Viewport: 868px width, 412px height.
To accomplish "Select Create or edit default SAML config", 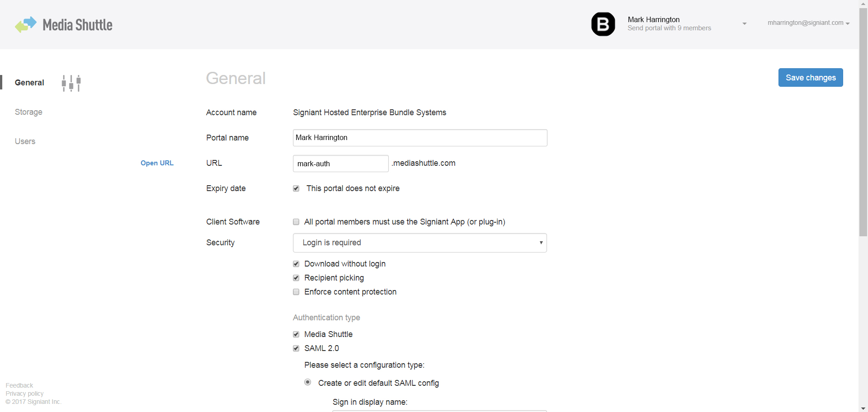I will coord(308,382).
